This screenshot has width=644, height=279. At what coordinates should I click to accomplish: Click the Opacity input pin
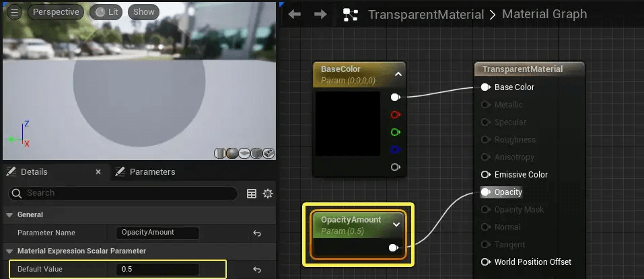485,192
